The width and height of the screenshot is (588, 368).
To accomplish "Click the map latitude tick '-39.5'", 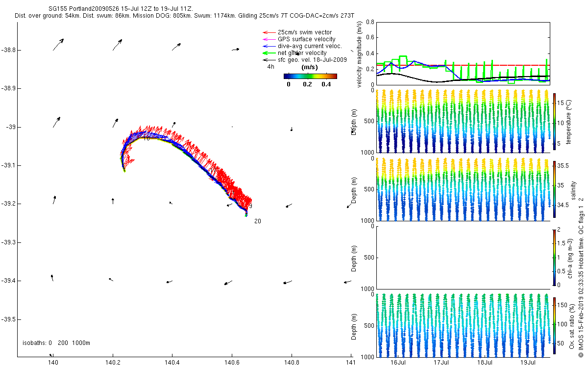I will 8,319.
